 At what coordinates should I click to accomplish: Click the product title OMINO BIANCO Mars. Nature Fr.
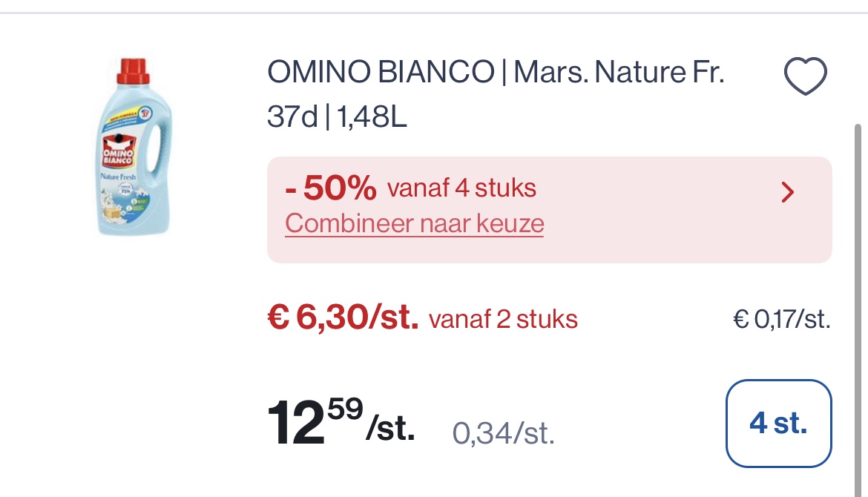496,73
